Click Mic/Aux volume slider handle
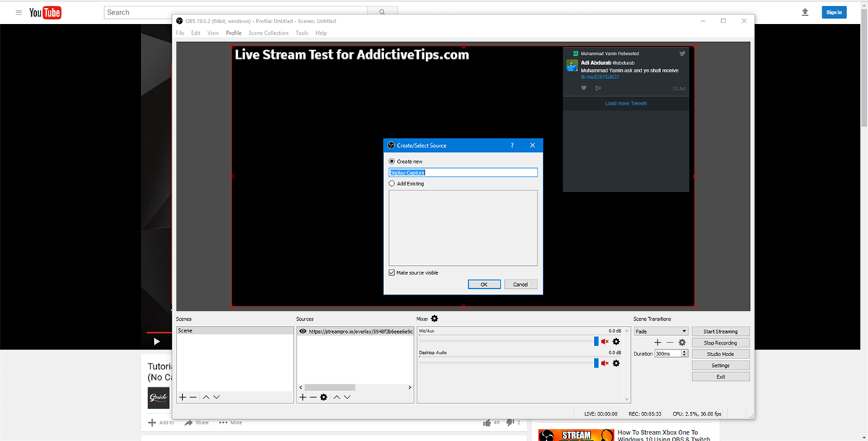Viewport: 868px width, 441px height. (596, 341)
